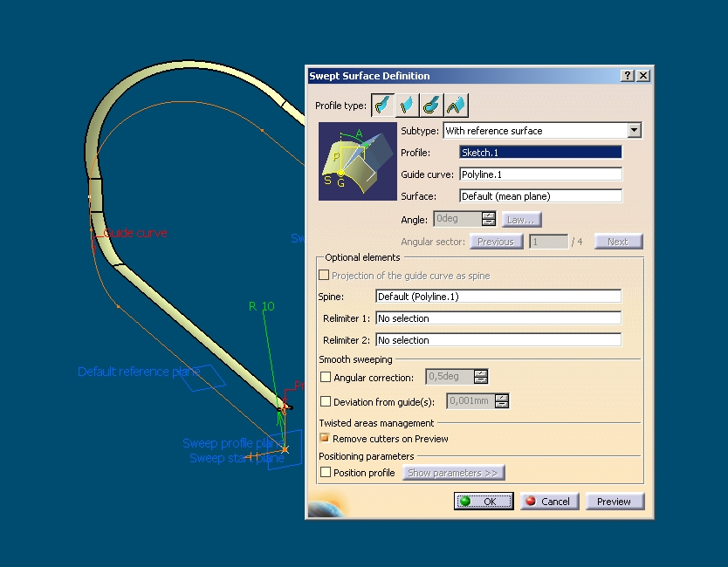Click the Preview button
728x567 pixels.
click(615, 501)
